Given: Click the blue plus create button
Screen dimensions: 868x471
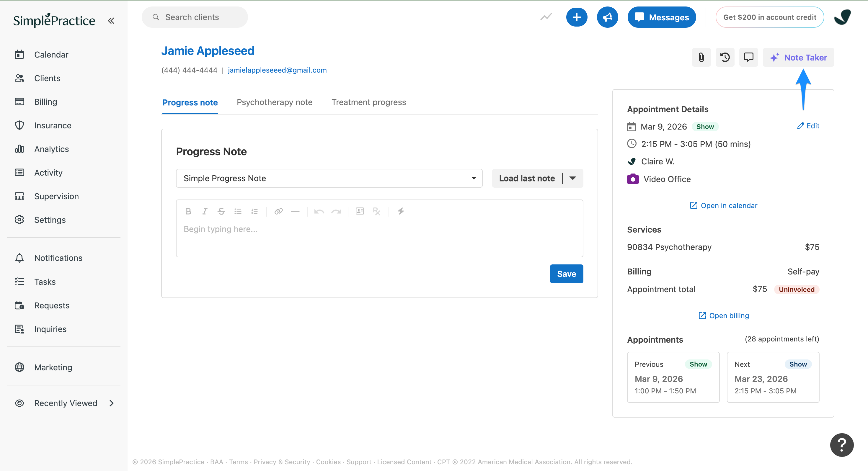Looking at the screenshot, I should [x=577, y=17].
